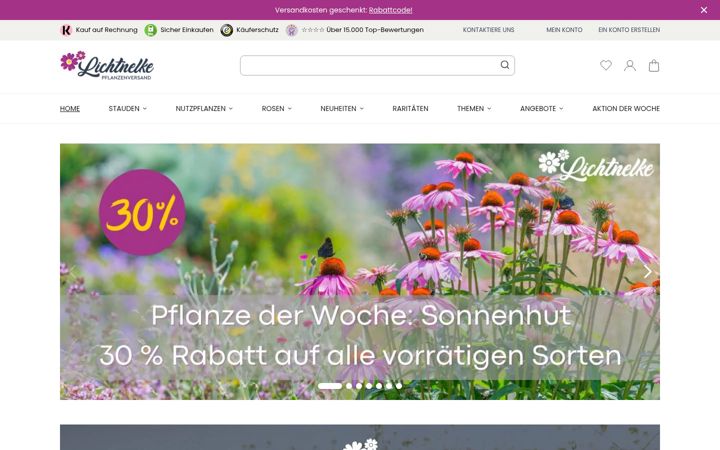This screenshot has height=450, width=720.
Task: Open Ein Konto Erstellen link
Action: pos(629,30)
